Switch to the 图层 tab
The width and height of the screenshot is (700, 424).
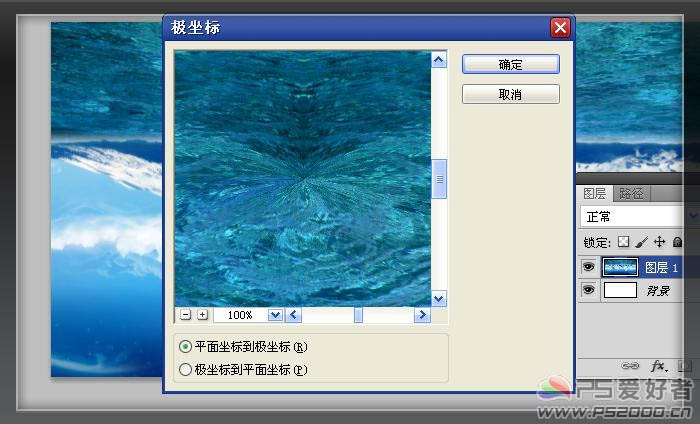click(x=595, y=194)
